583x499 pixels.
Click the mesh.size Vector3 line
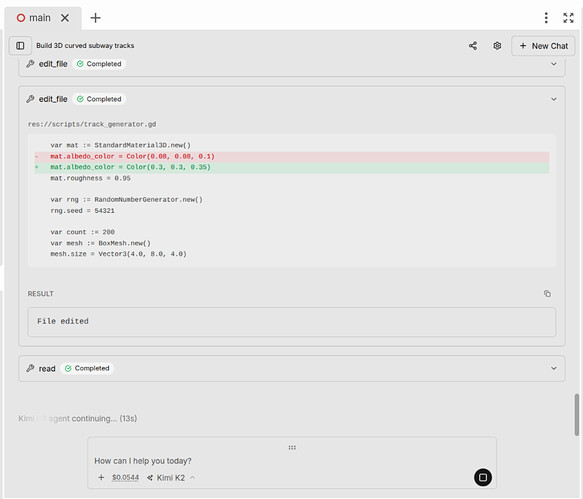pos(119,254)
